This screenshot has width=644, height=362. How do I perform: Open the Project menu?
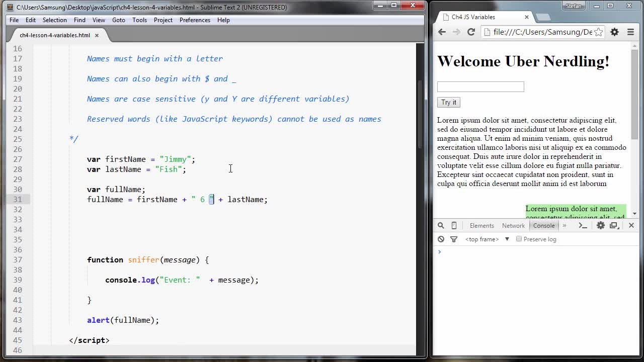[x=163, y=20]
